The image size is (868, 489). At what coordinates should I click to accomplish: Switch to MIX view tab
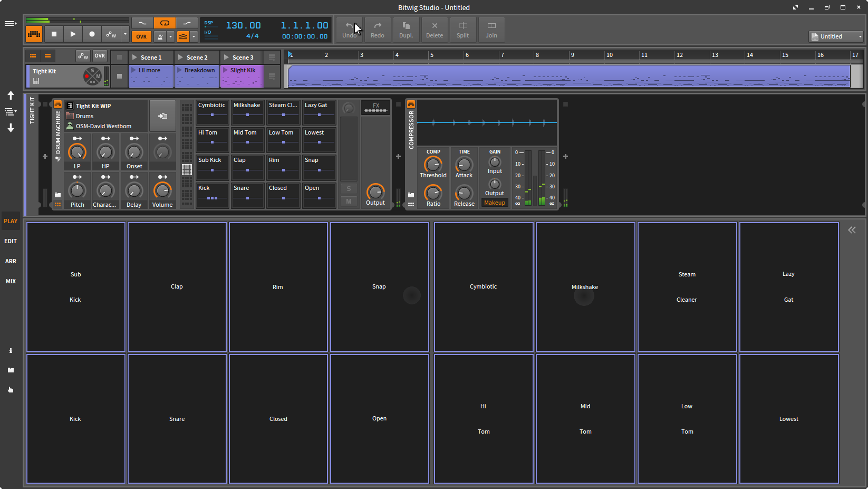coord(11,281)
